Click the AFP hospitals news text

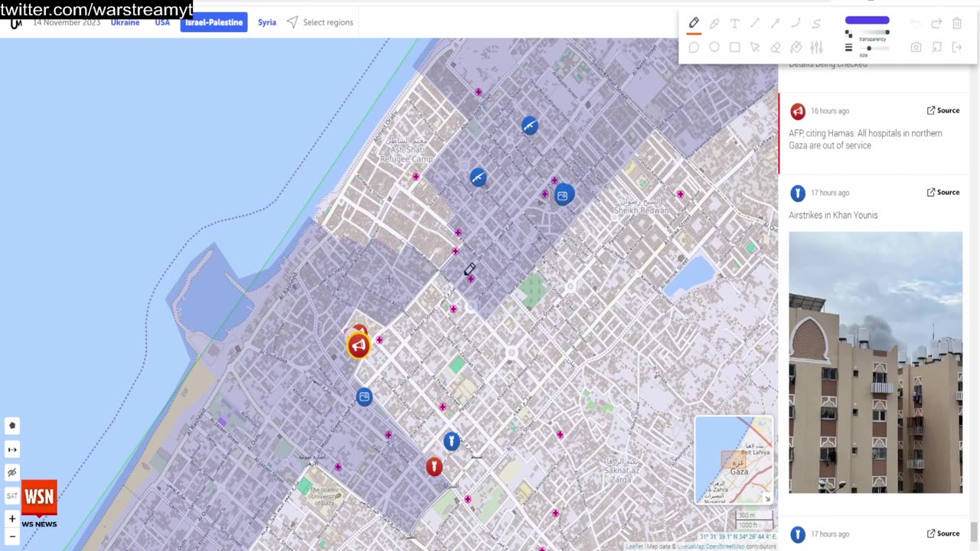pos(866,139)
